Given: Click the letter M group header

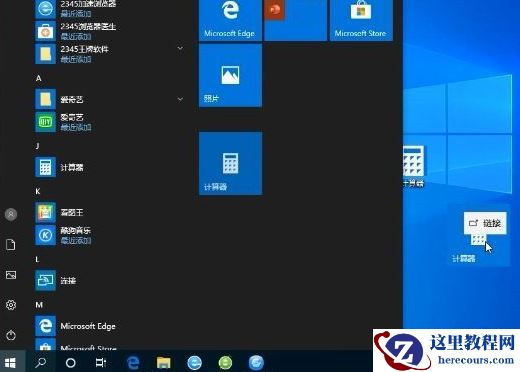Looking at the screenshot, I should (39, 305).
